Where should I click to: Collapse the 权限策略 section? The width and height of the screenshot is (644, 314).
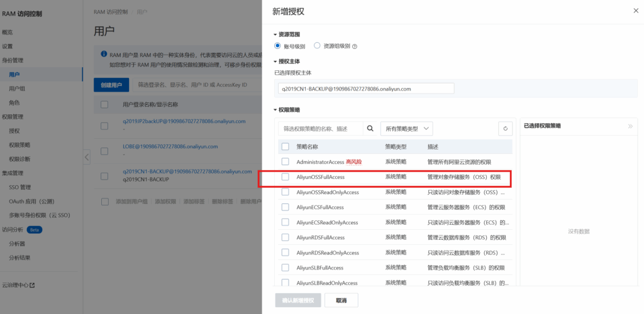tap(275, 110)
